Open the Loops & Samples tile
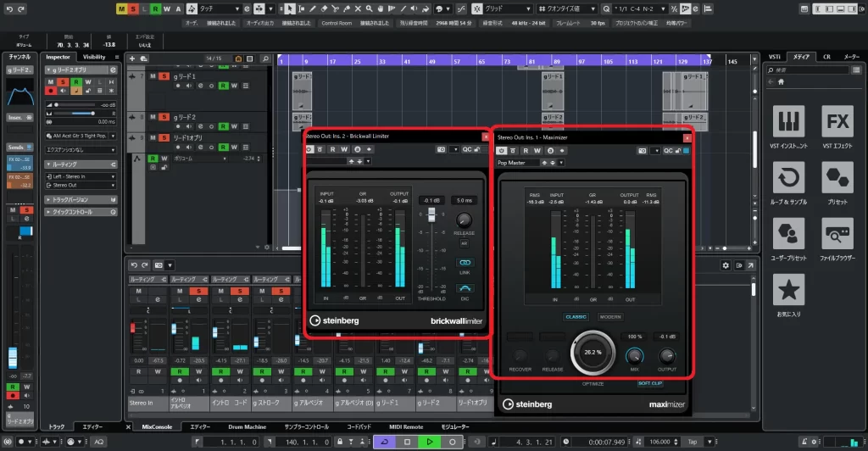Image resolution: width=868 pixels, height=451 pixels. pyautogui.click(x=790, y=182)
